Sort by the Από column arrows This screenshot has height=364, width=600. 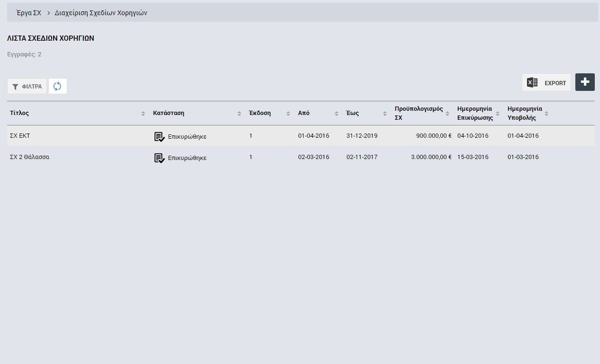(336, 114)
